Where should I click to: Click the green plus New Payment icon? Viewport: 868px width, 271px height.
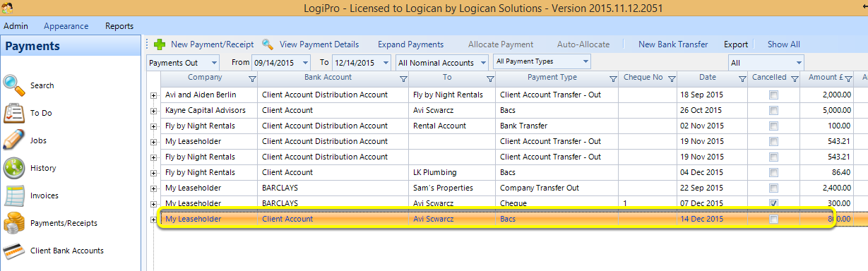159,44
